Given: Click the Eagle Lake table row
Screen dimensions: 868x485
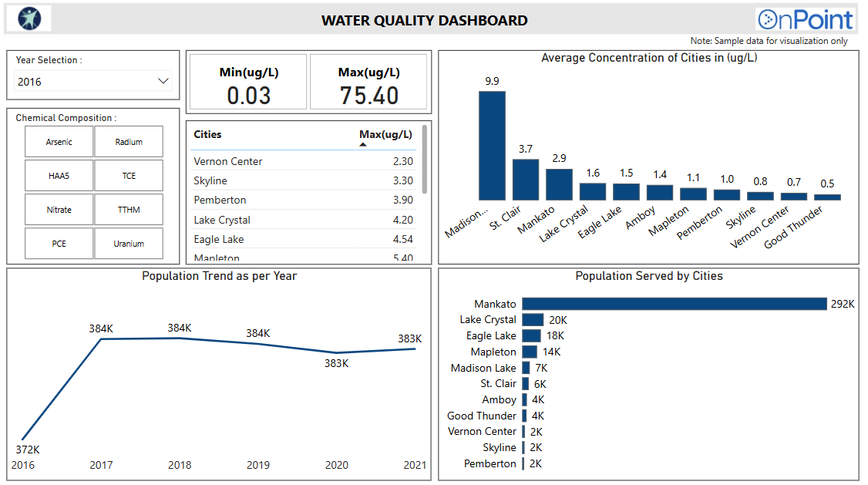Looking at the screenshot, I should coord(304,239).
